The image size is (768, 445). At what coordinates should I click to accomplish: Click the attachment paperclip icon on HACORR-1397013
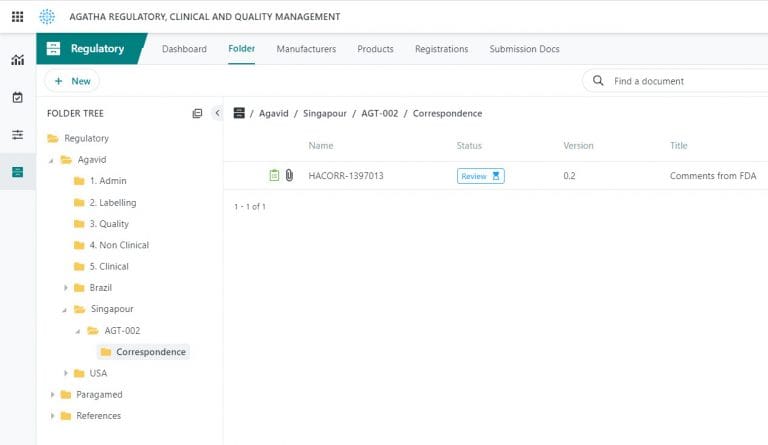click(289, 176)
